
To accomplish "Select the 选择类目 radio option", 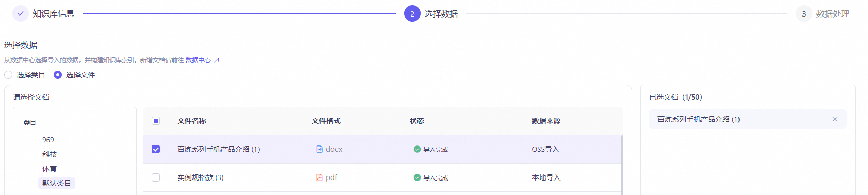I will point(8,75).
